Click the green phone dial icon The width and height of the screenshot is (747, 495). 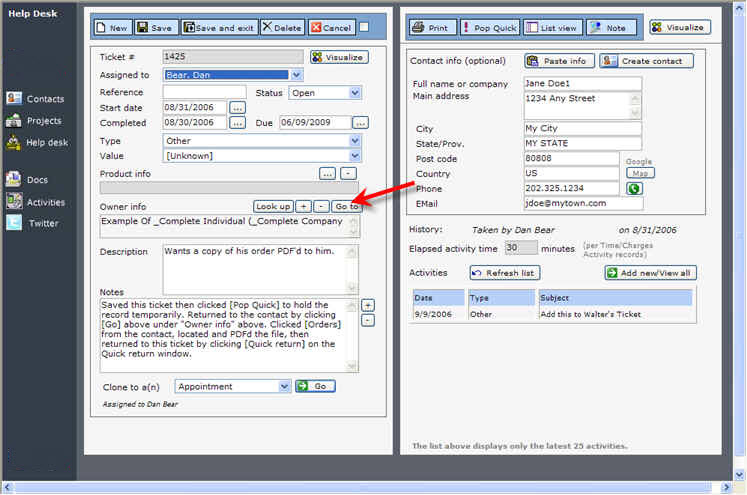[634, 189]
